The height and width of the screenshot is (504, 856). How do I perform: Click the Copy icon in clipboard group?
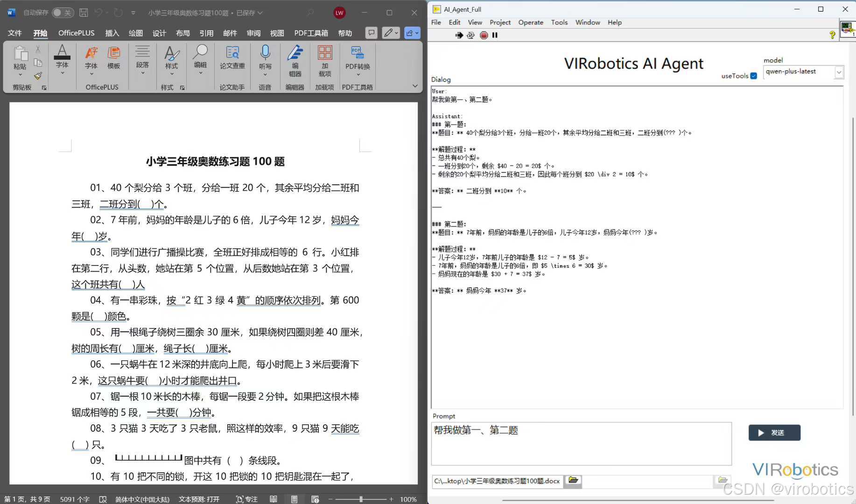[x=38, y=63]
